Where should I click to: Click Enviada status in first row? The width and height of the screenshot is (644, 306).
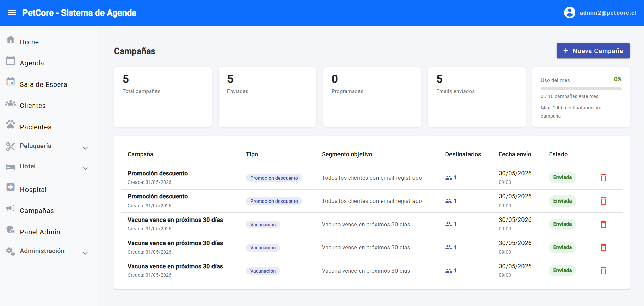coord(562,178)
